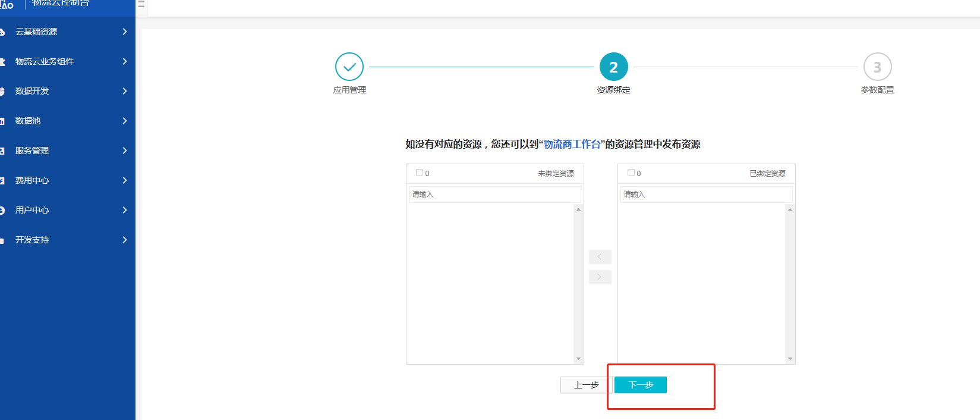Click the 上一步 button
The height and width of the screenshot is (420, 980).
pos(586,385)
